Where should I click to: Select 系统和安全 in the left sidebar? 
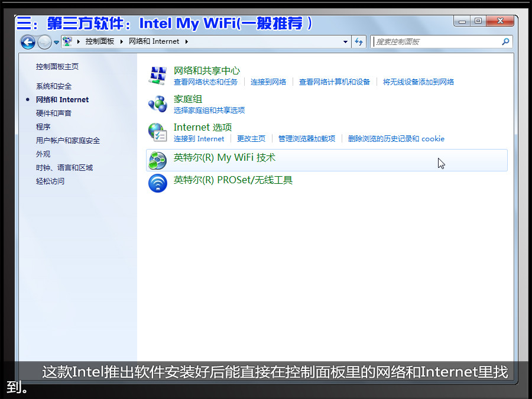point(54,86)
